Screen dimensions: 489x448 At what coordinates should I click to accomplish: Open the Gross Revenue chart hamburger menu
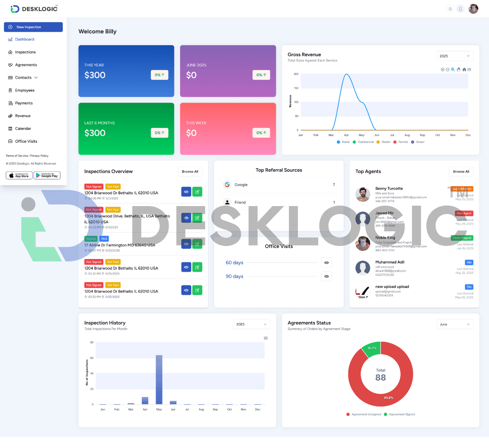click(x=469, y=70)
